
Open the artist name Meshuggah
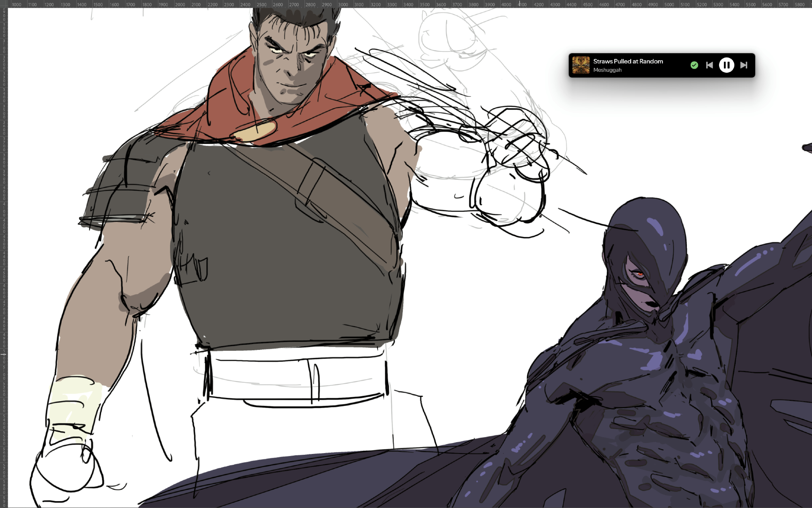point(607,70)
